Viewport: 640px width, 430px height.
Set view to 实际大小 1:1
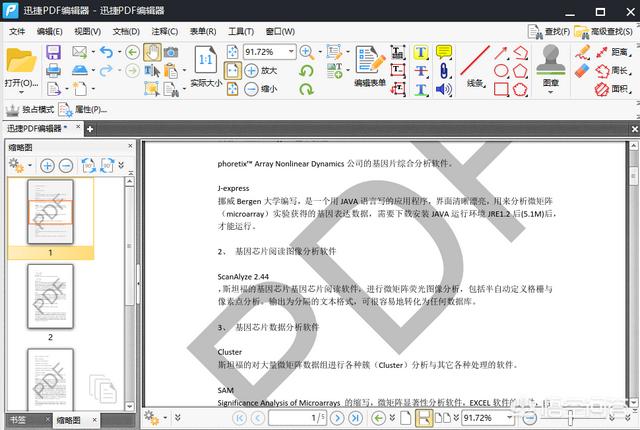[206, 66]
